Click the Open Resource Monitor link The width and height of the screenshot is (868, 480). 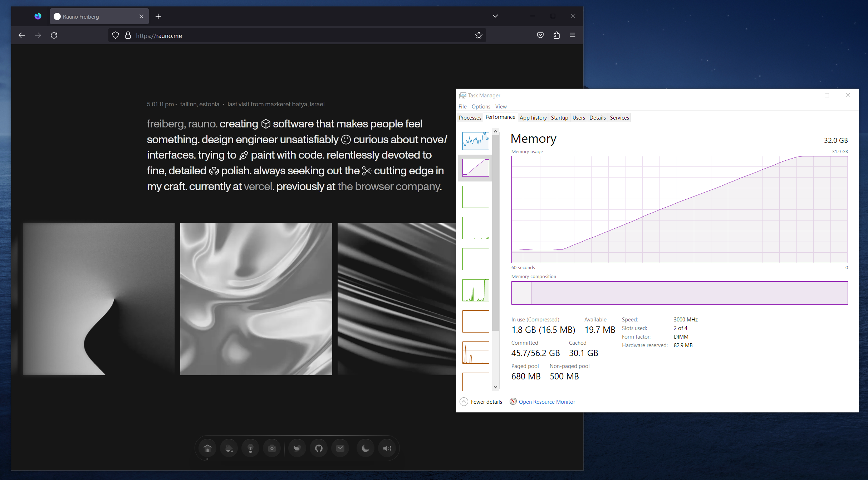pos(546,402)
